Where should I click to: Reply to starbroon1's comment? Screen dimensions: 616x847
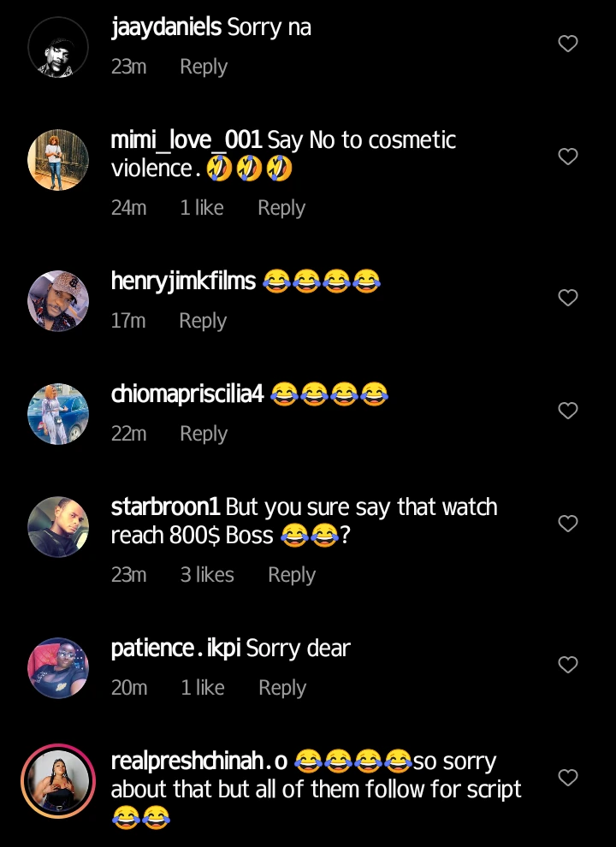pyautogui.click(x=292, y=575)
